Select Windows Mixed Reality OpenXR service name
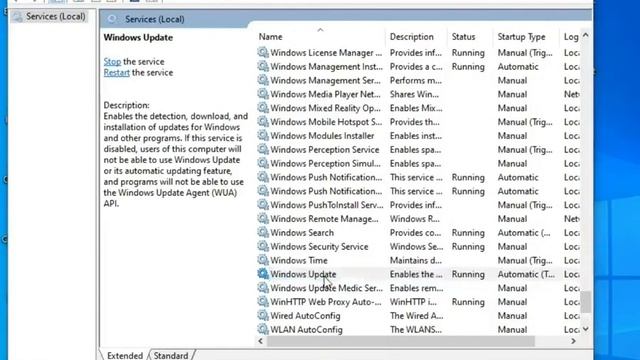The image size is (640, 360). point(325,108)
